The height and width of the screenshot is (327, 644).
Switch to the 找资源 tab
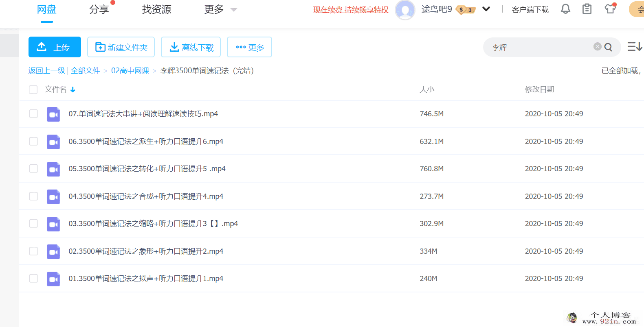click(x=156, y=9)
